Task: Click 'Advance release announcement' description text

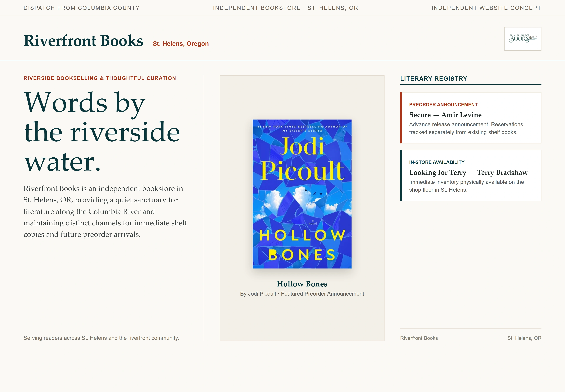Action: pyautogui.click(x=466, y=128)
